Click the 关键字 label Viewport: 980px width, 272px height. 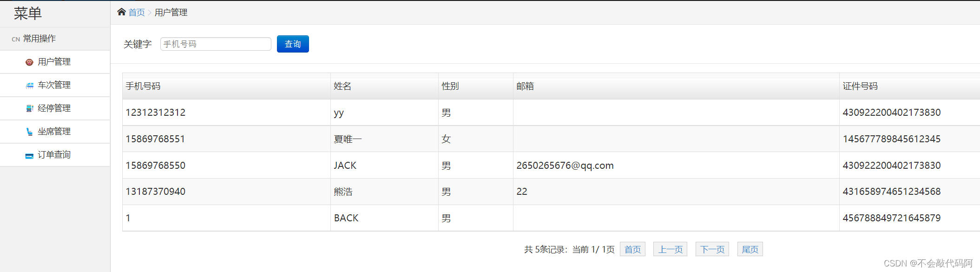[x=138, y=44]
